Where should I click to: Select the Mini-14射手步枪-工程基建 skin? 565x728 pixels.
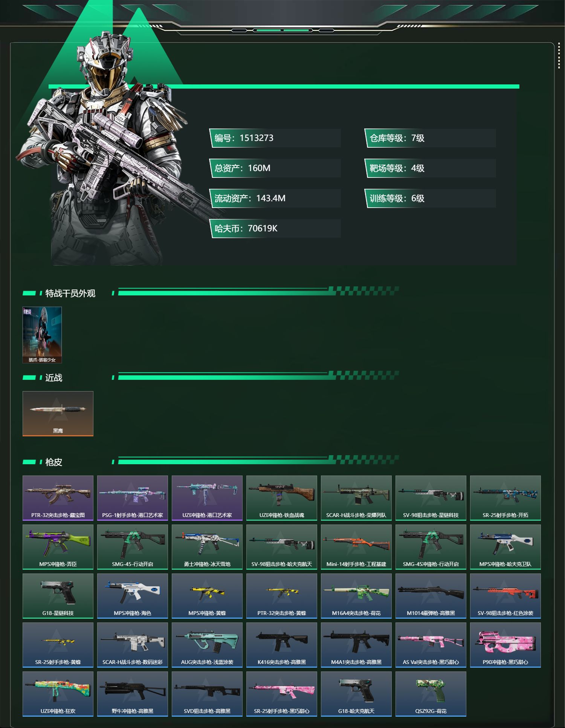(356, 547)
